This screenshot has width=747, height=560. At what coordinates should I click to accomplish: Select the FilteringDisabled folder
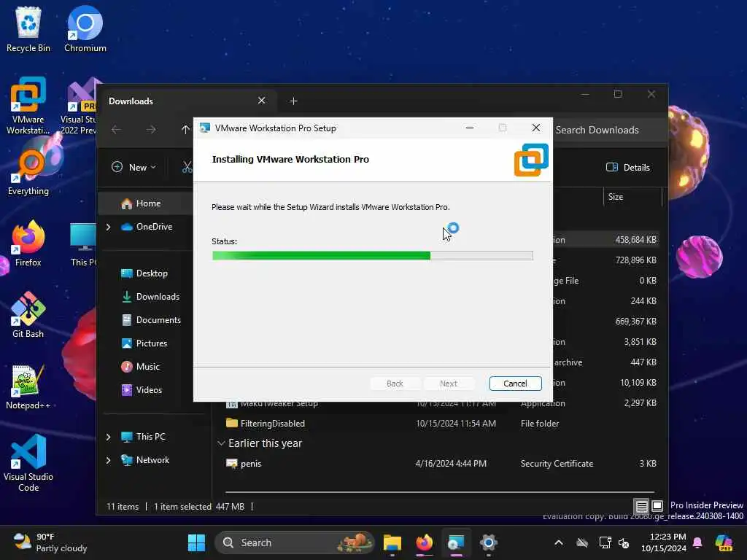click(x=441, y=424)
